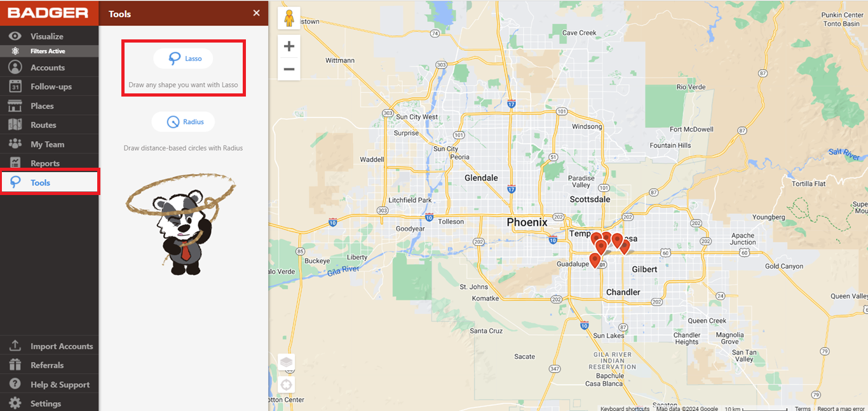Open the map layers control
The width and height of the screenshot is (868, 411).
click(x=287, y=362)
